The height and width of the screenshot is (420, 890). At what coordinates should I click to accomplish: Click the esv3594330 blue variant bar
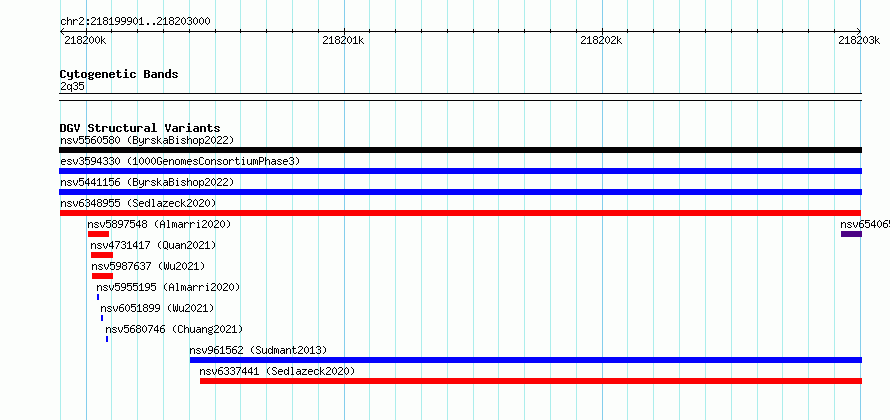click(460, 171)
